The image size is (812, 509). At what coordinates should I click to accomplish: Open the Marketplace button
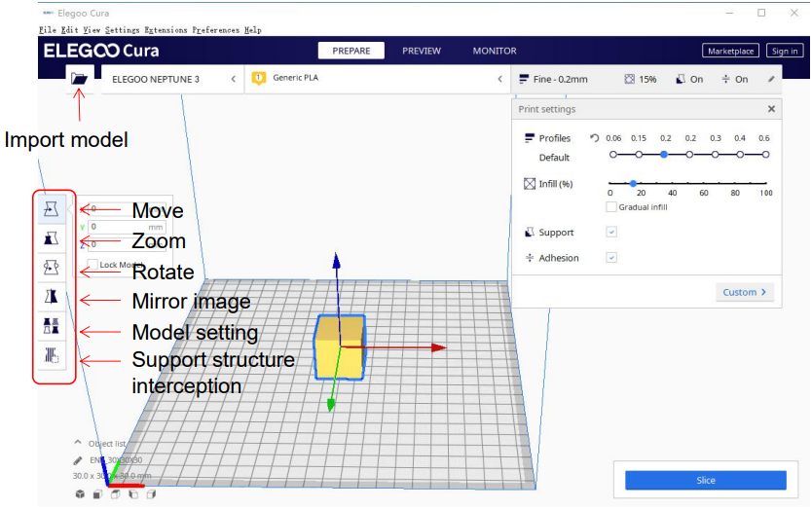[730, 51]
